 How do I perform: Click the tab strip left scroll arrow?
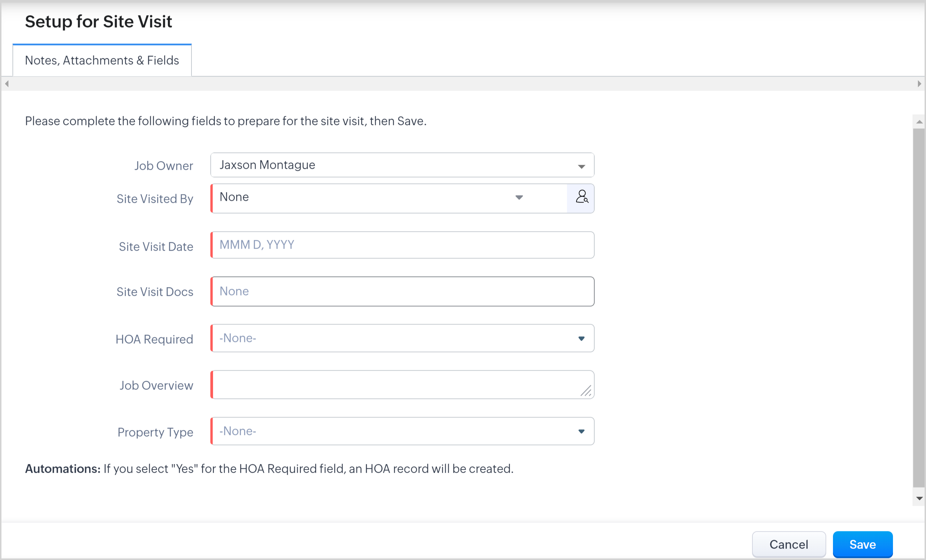point(7,84)
